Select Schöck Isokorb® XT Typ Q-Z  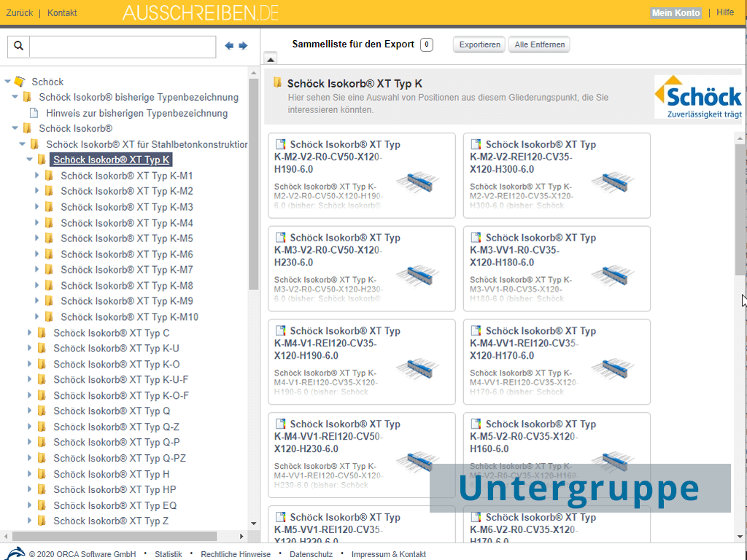[x=116, y=427]
